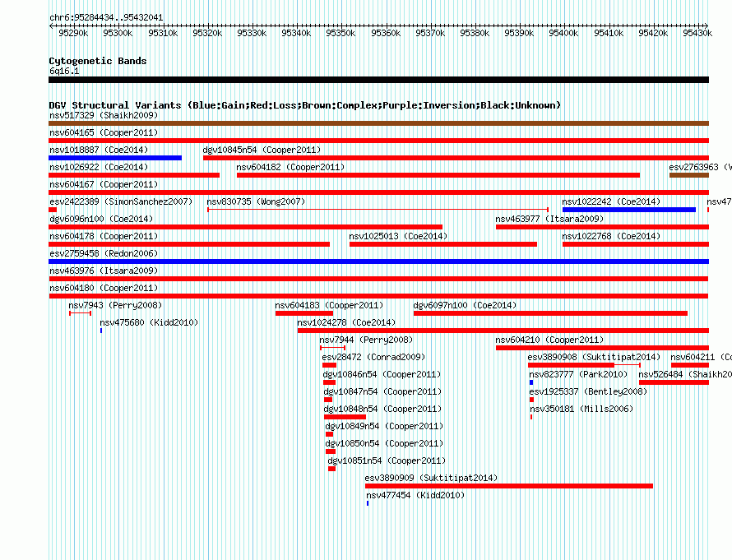The image size is (732, 560).
Task: Open the nsv1022242 (Coe2014) label
Action: click(x=611, y=201)
